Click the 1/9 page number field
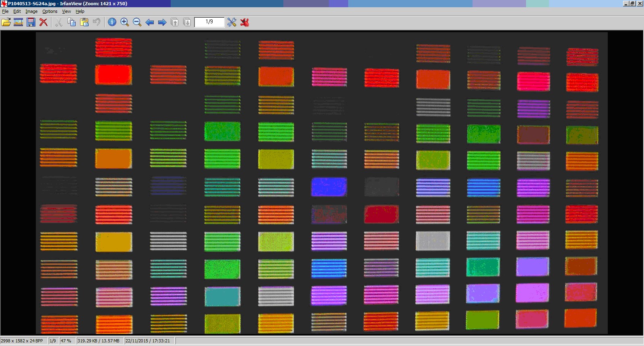Screen dimensions: 644x346 209,22
